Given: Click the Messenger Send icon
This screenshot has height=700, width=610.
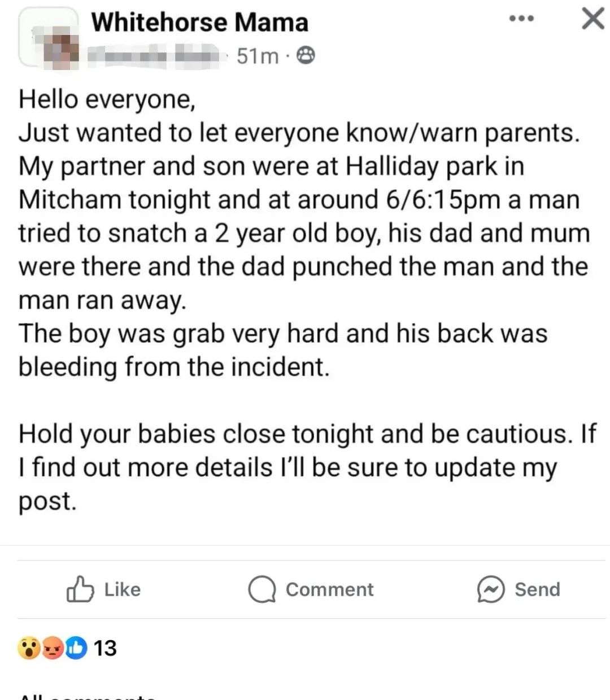Looking at the screenshot, I should (490, 590).
